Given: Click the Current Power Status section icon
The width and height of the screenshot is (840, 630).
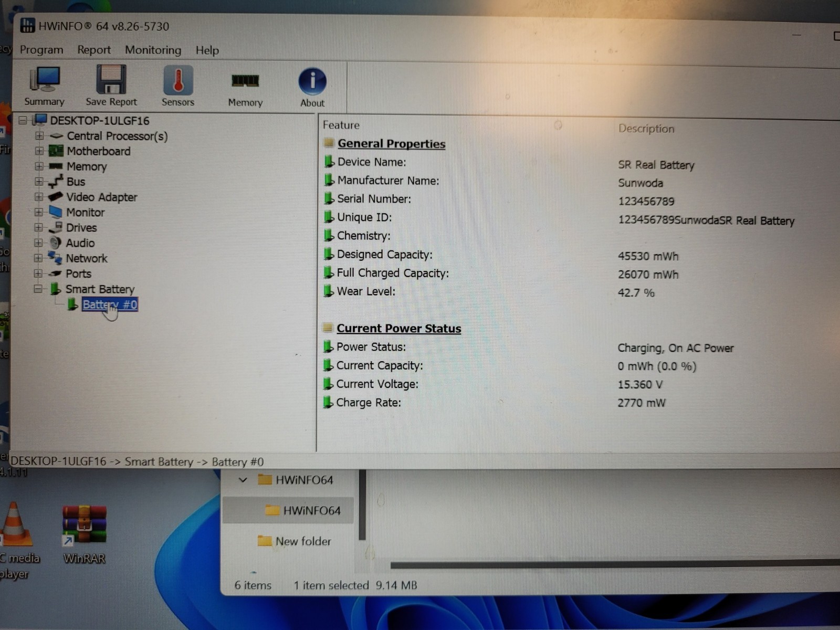Looking at the screenshot, I should [x=328, y=328].
